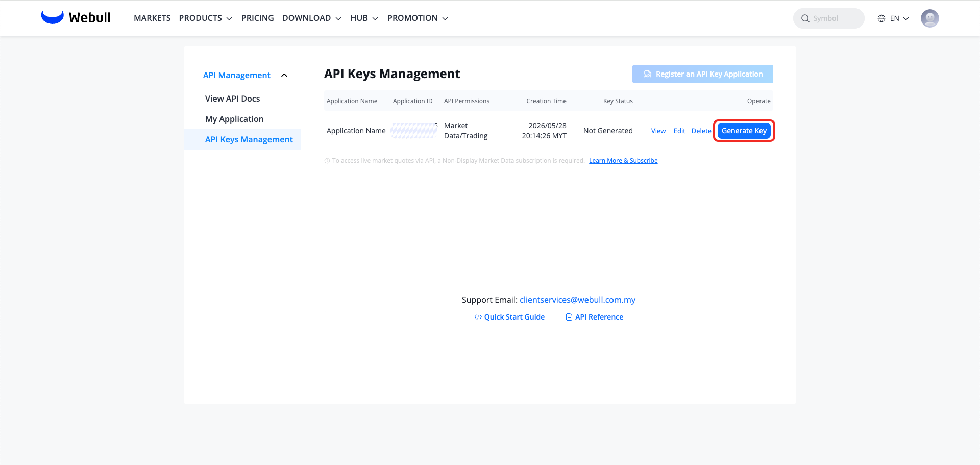The height and width of the screenshot is (465, 980).
Task: Click the Operate column header
Action: click(x=758, y=101)
